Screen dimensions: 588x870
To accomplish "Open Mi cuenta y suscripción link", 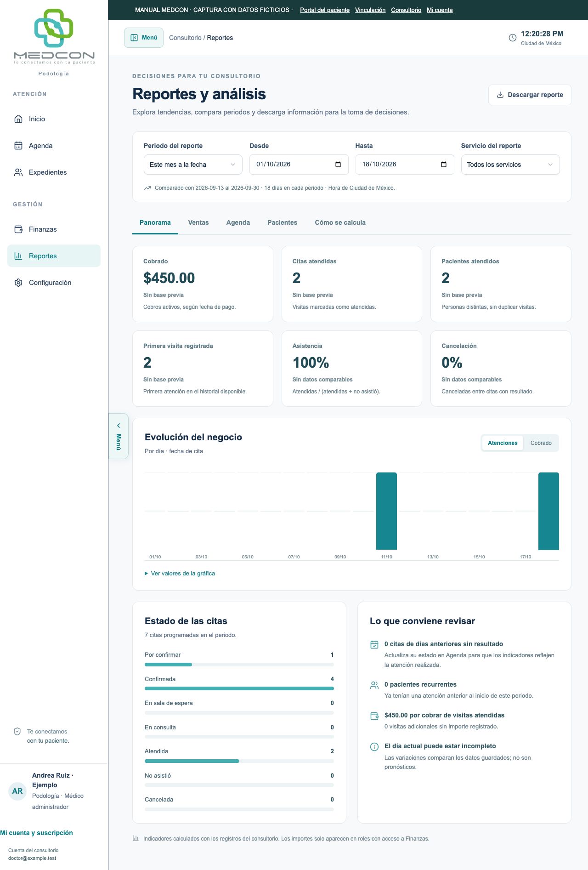I will click(x=37, y=833).
